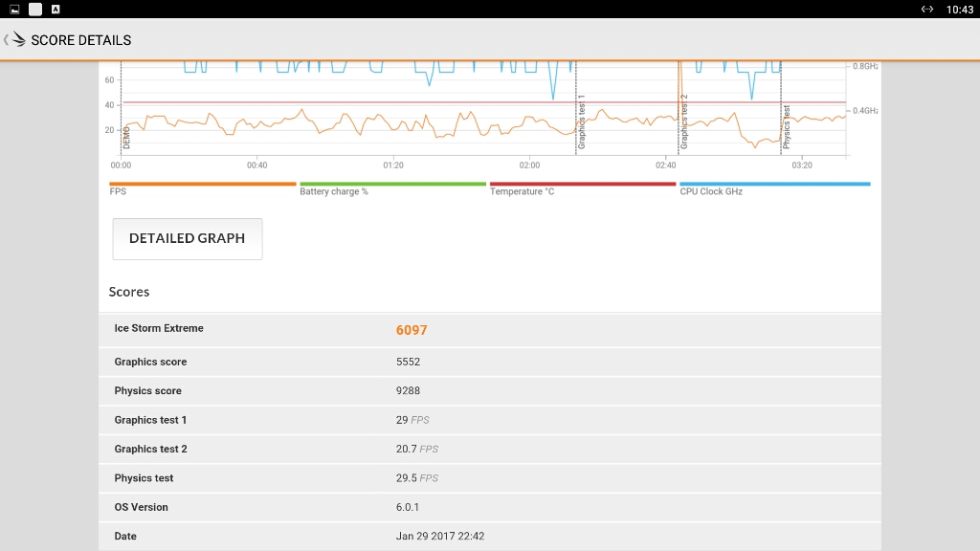
Task: Select the Battery charge % green legend bar
Action: coord(392,185)
